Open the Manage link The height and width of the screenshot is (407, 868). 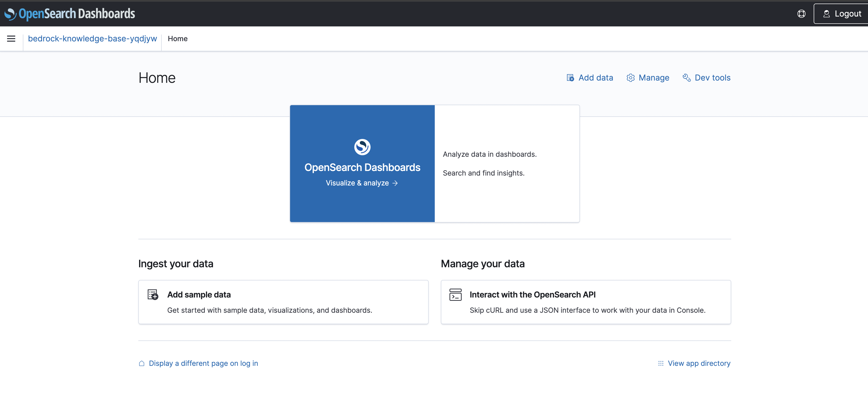coord(648,78)
